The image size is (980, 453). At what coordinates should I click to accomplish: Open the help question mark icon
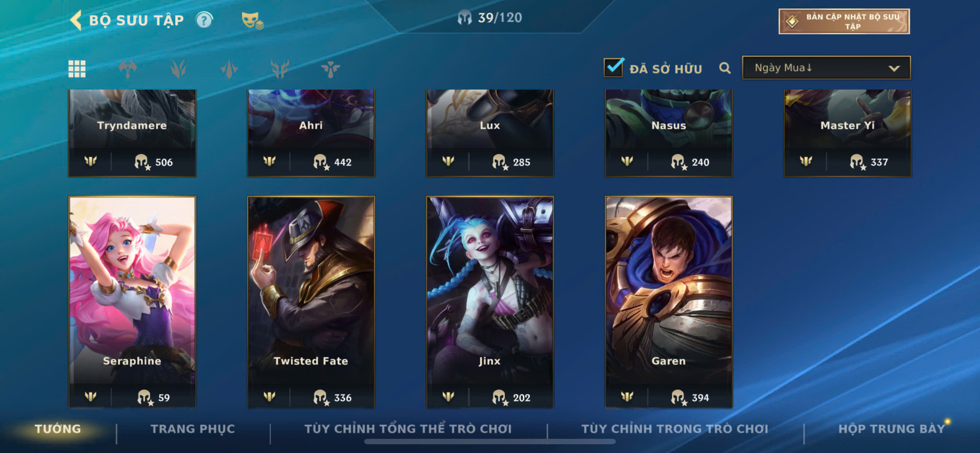(204, 20)
